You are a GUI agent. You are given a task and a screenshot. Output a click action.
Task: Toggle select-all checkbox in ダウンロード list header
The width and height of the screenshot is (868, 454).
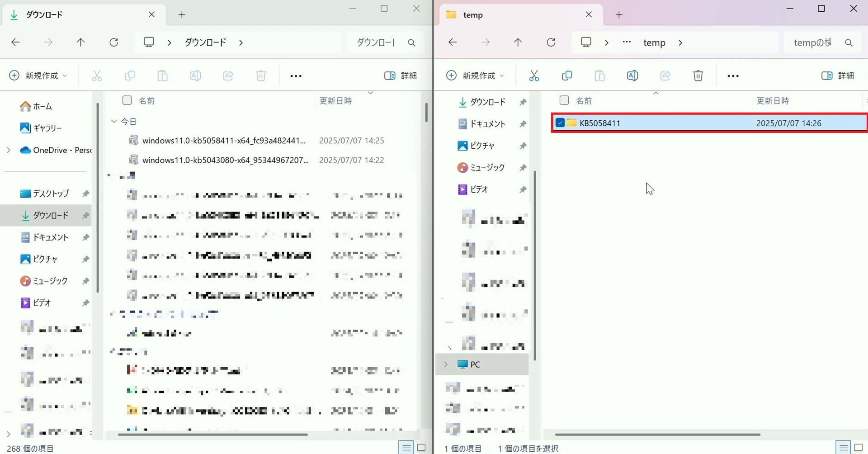coord(127,100)
